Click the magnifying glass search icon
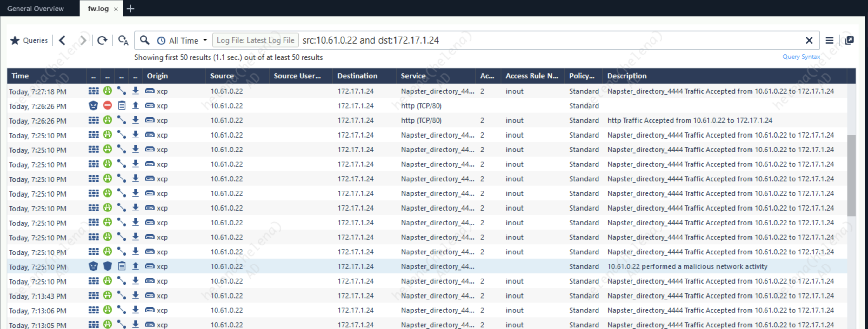 144,40
